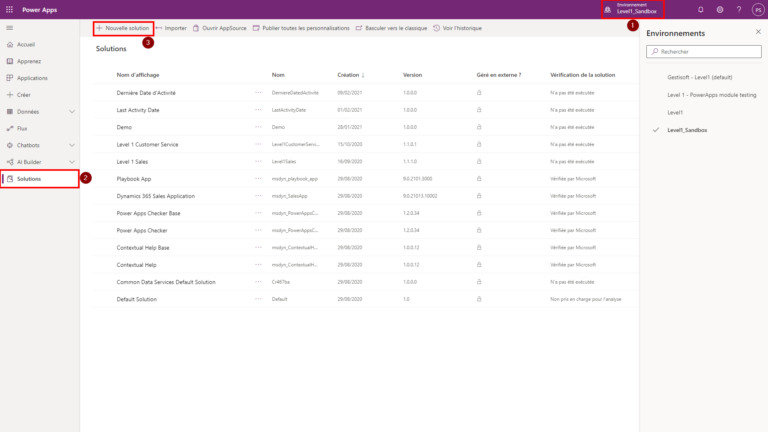Collapse the left navigation hamburger menu
This screenshot has width=768, height=432.
coord(10,28)
